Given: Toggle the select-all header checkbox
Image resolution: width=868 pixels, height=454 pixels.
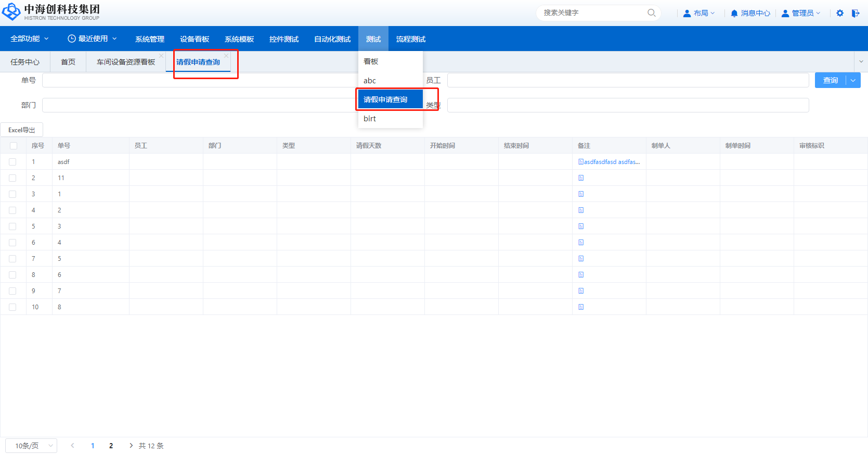Looking at the screenshot, I should [13, 146].
